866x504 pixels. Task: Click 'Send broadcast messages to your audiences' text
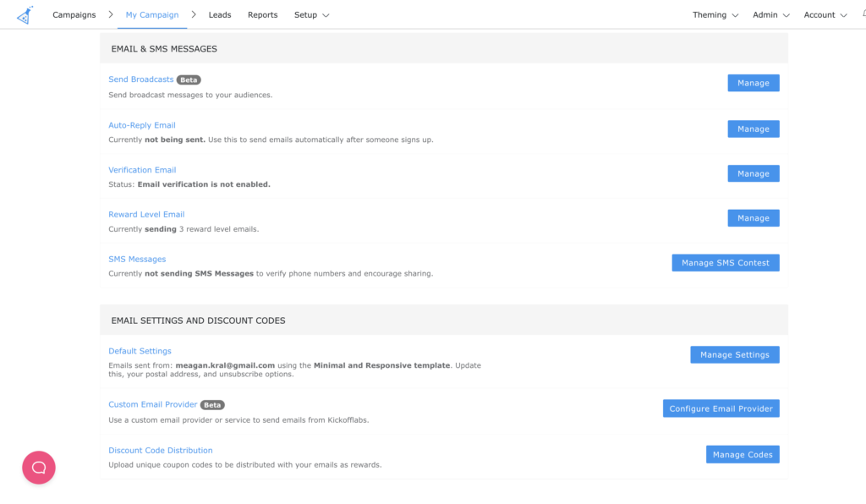point(190,95)
